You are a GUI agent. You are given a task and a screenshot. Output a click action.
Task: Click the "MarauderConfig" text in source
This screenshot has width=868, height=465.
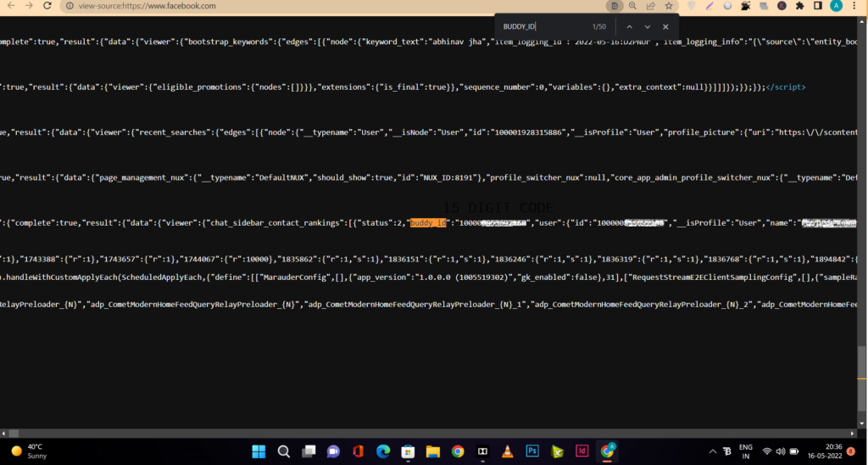296,277
